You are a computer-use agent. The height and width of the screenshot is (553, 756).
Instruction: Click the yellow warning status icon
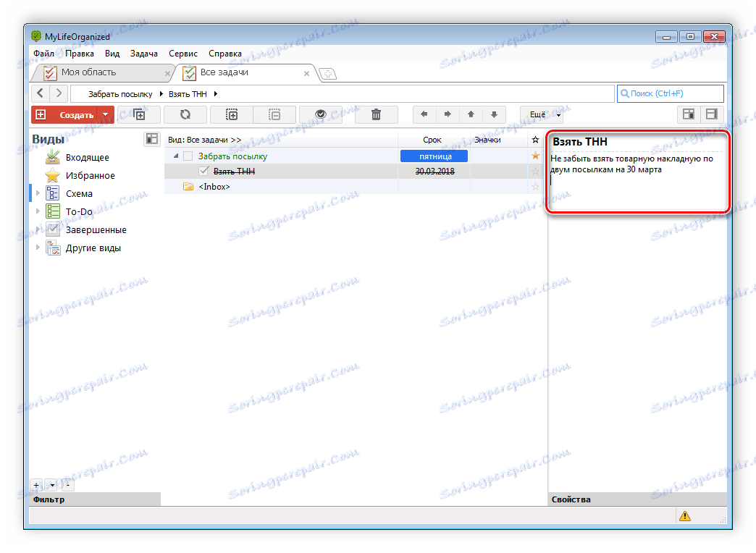pos(684,516)
